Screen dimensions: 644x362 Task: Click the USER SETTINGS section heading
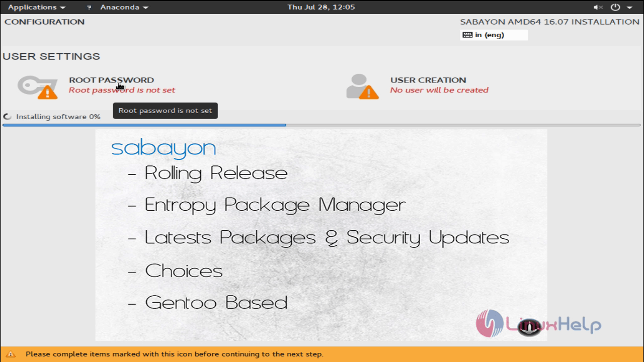(x=51, y=56)
